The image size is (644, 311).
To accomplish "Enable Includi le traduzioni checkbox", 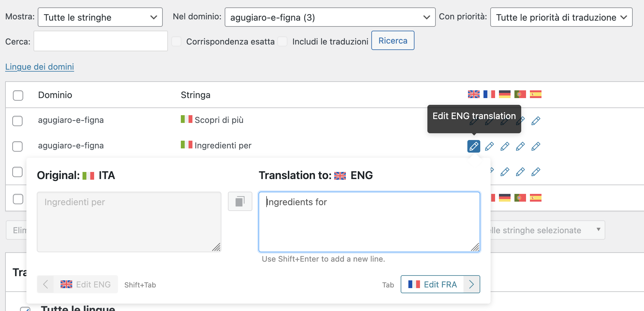I will (282, 41).
